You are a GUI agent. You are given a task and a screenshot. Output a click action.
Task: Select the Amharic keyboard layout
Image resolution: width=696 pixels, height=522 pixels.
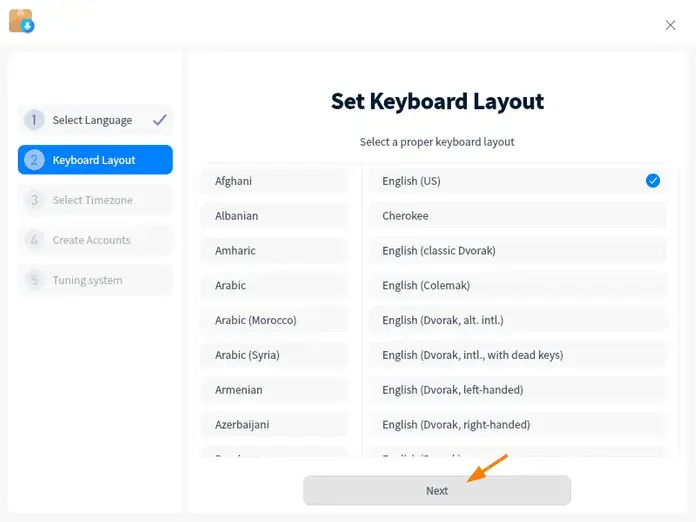click(275, 250)
